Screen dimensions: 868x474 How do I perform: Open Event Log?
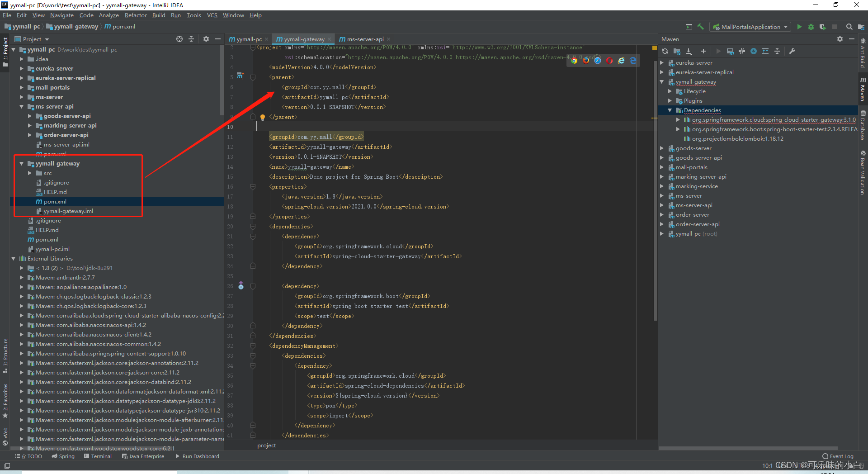pos(838,456)
